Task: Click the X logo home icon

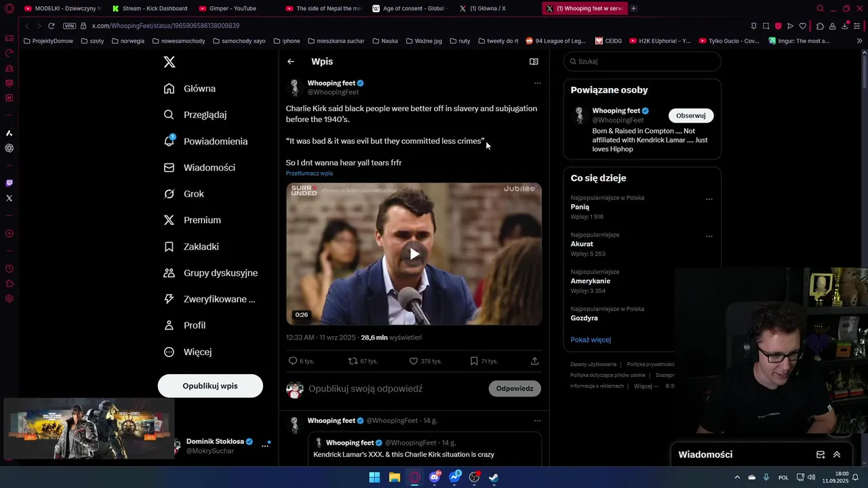Action: (170, 62)
